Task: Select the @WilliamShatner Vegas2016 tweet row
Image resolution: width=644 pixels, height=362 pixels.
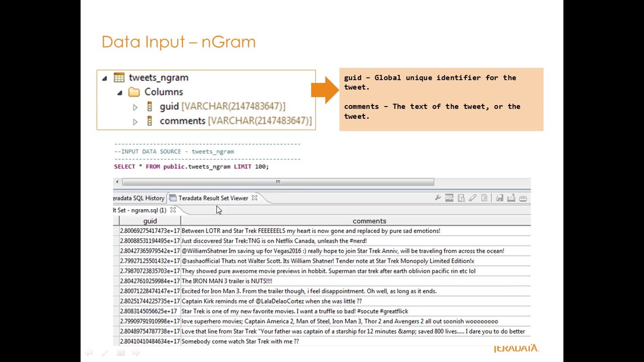Action: click(x=322, y=251)
